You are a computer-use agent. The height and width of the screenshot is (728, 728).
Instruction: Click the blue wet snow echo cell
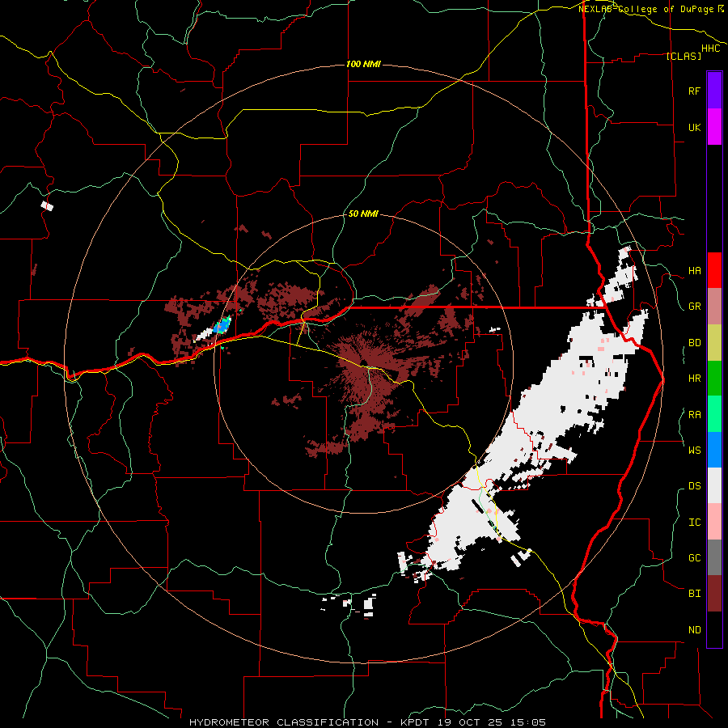coord(223,325)
